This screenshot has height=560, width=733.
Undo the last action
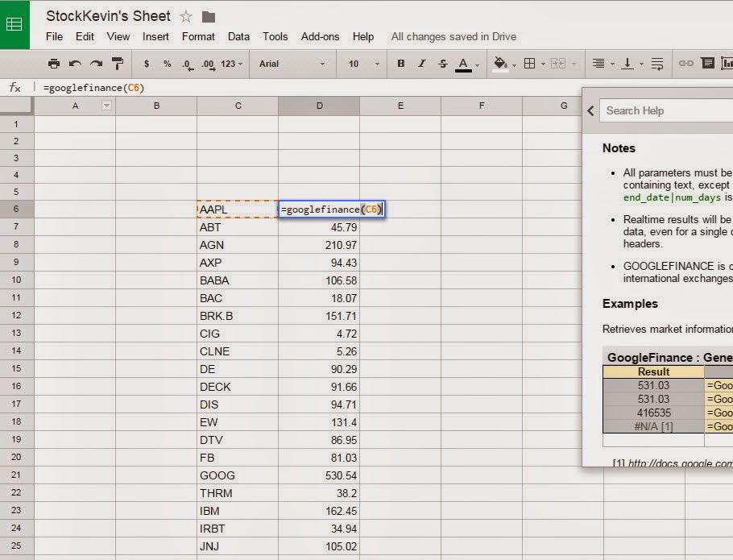(x=75, y=64)
